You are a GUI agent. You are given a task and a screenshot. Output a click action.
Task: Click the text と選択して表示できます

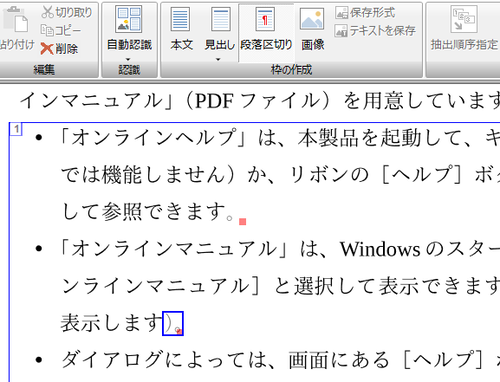pos(387,286)
